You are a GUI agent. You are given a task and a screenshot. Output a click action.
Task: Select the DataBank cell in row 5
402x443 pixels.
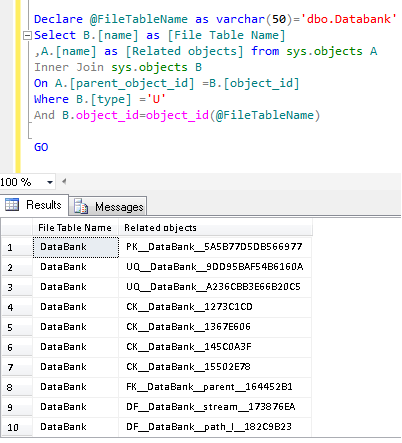[76, 327]
